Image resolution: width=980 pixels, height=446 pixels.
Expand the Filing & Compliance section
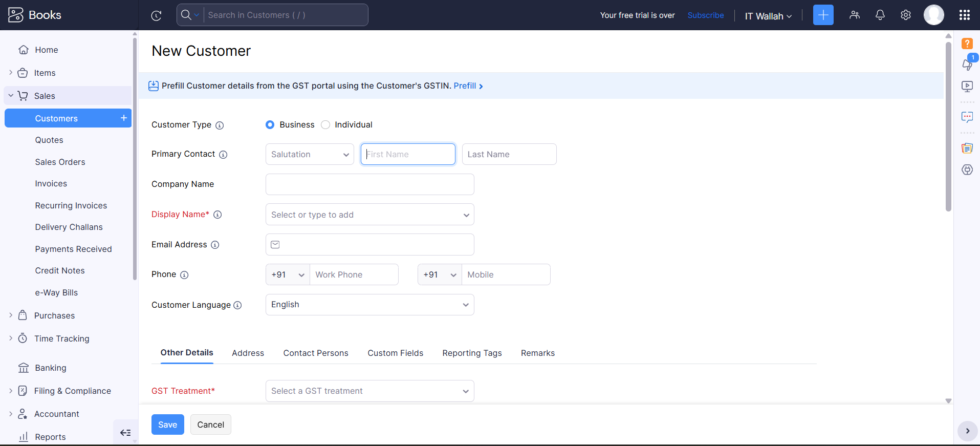tap(11, 391)
